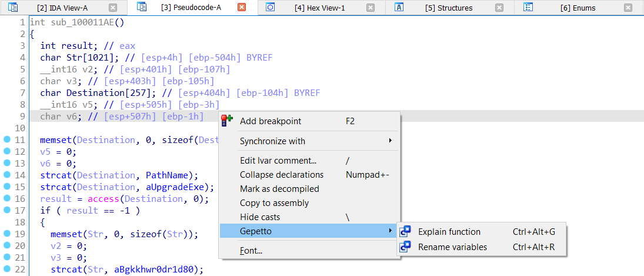Screen dimensions: 644x276
Task: Toggle breakpoint dot on line 16
Action: [6, 198]
